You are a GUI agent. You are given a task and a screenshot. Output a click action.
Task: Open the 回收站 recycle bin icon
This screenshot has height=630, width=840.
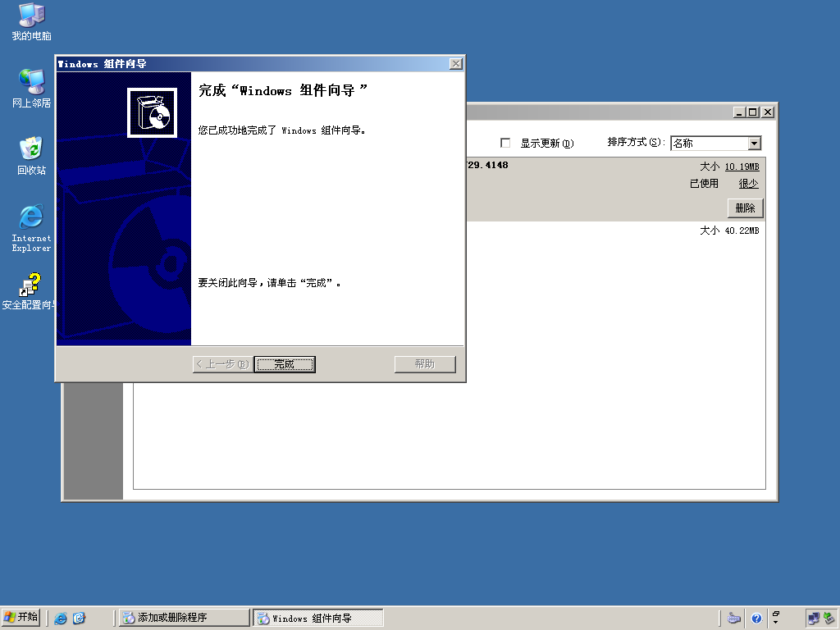(x=32, y=156)
